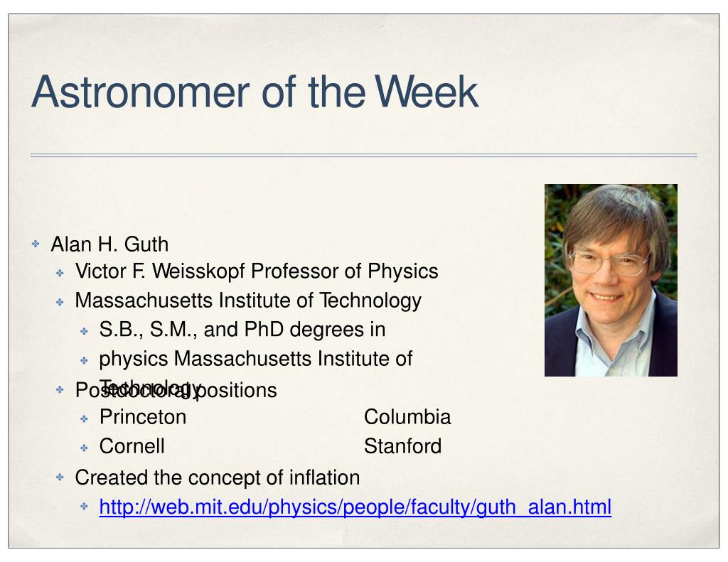
Task: Click bullet beside Massachusetts Institute of Technology
Action: click(60, 302)
